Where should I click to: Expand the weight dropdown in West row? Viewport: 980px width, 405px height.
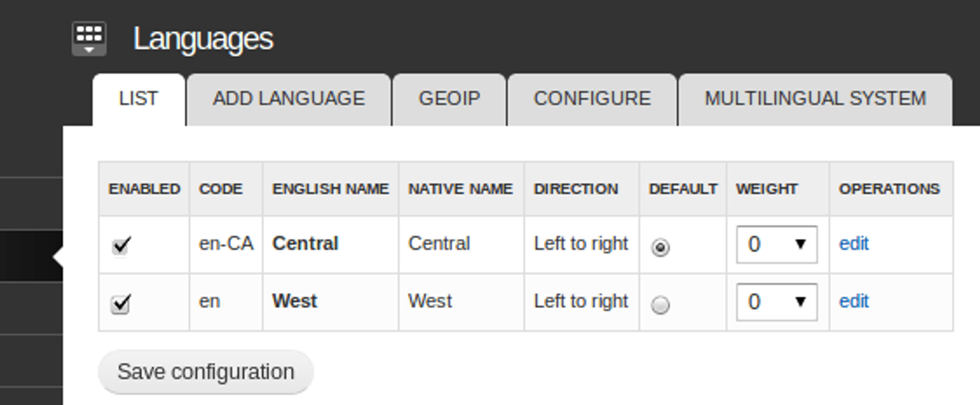(x=776, y=302)
